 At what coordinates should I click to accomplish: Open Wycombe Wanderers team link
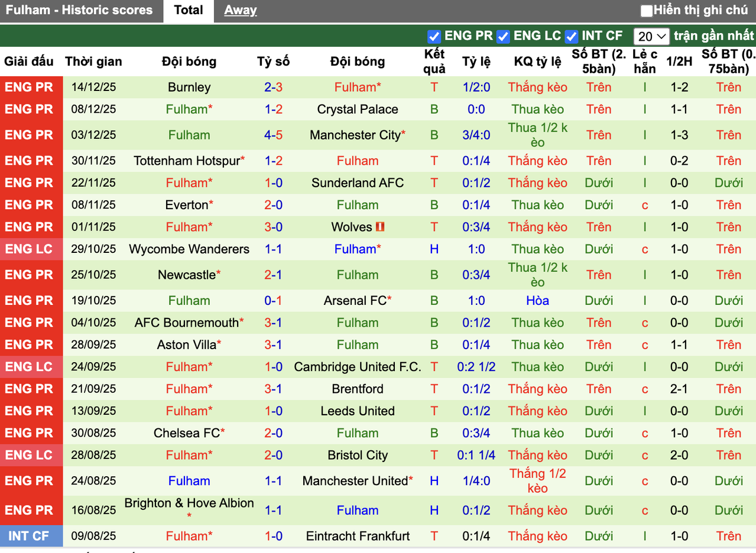189,249
